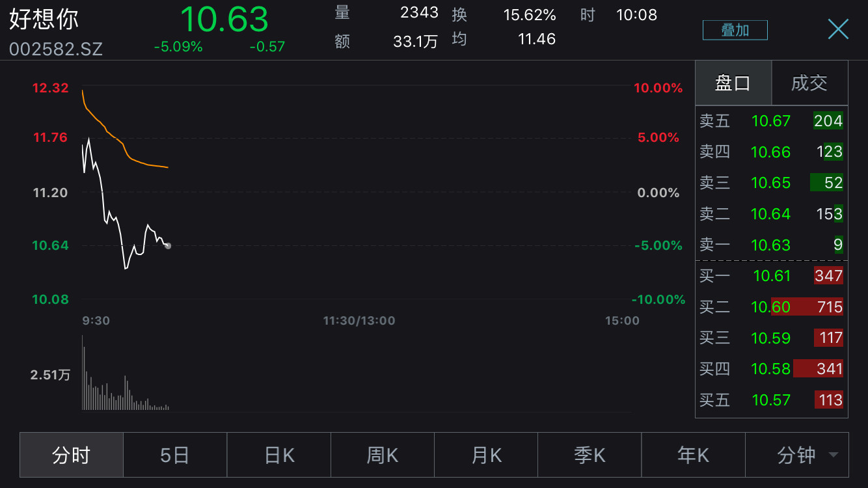Viewport: 868px width, 488px height.
Task: Switch to the 盘口 (order book) tab
Action: pyautogui.click(x=733, y=83)
